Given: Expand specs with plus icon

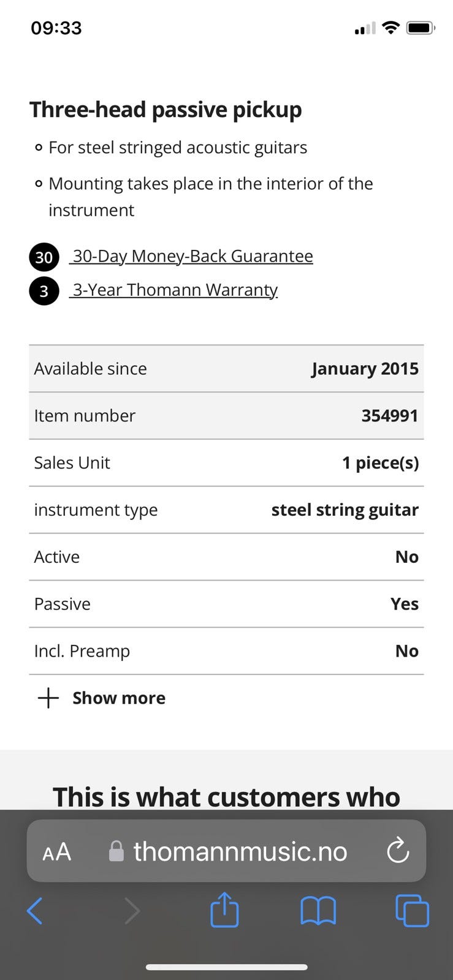Looking at the screenshot, I should coord(48,698).
